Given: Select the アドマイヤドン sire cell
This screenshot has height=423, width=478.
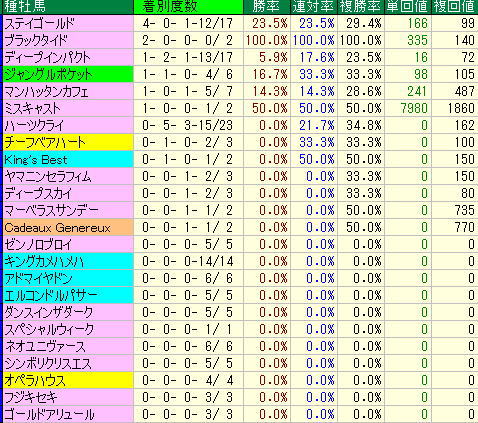Looking at the screenshot, I should point(68,278).
